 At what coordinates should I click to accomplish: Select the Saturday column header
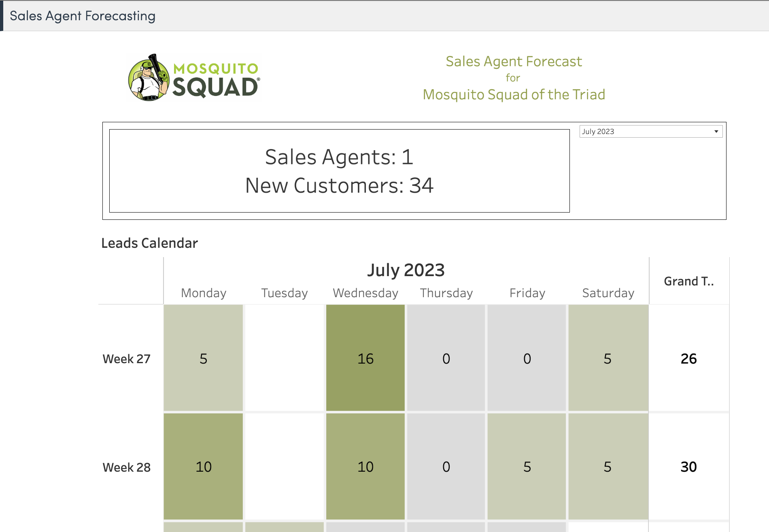pos(608,293)
